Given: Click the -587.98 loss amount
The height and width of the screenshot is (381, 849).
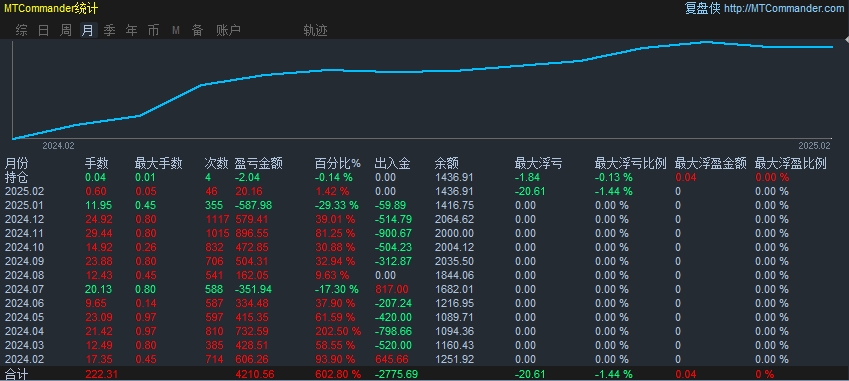Looking at the screenshot, I should point(253,206).
